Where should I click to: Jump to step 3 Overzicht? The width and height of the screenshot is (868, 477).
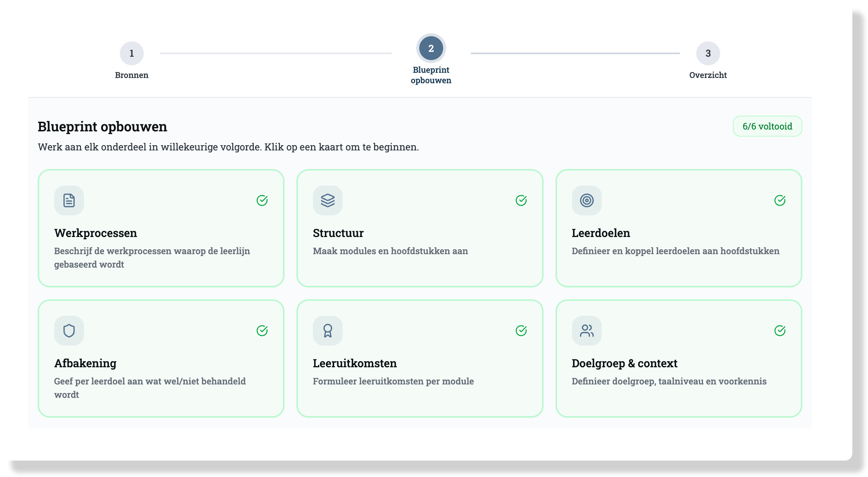708,53
